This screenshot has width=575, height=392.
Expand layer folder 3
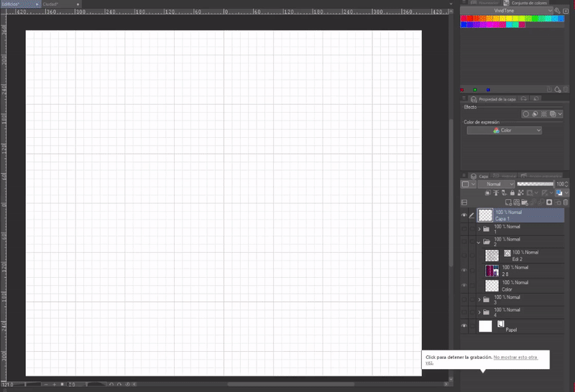point(479,299)
